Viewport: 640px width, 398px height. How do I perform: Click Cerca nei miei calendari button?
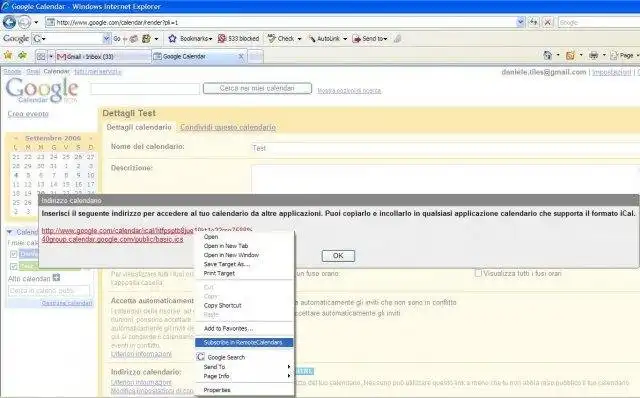(257, 88)
